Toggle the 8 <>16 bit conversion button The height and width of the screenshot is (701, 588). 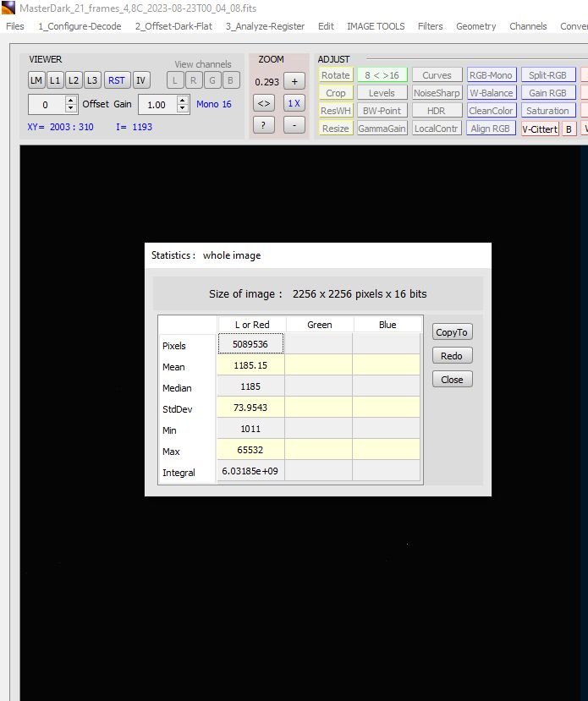coord(382,75)
